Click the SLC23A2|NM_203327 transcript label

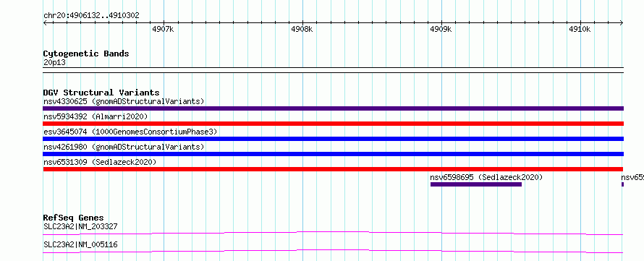pos(80,226)
